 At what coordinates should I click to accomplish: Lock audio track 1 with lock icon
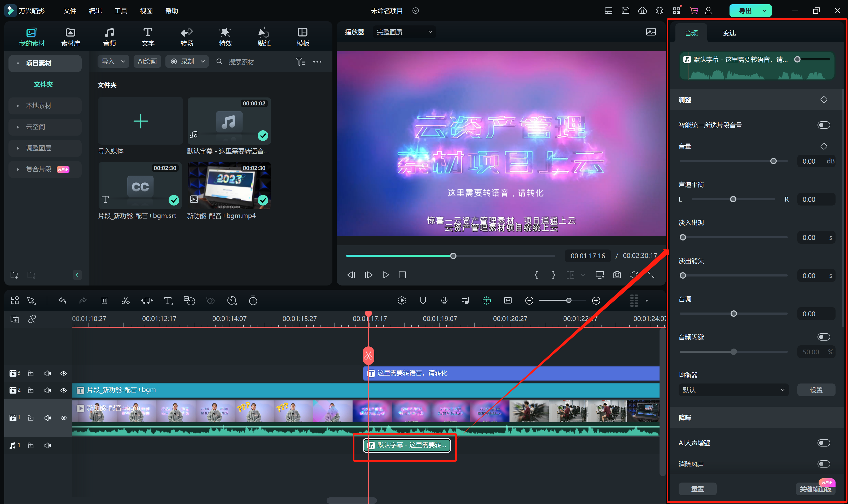pyautogui.click(x=30, y=445)
